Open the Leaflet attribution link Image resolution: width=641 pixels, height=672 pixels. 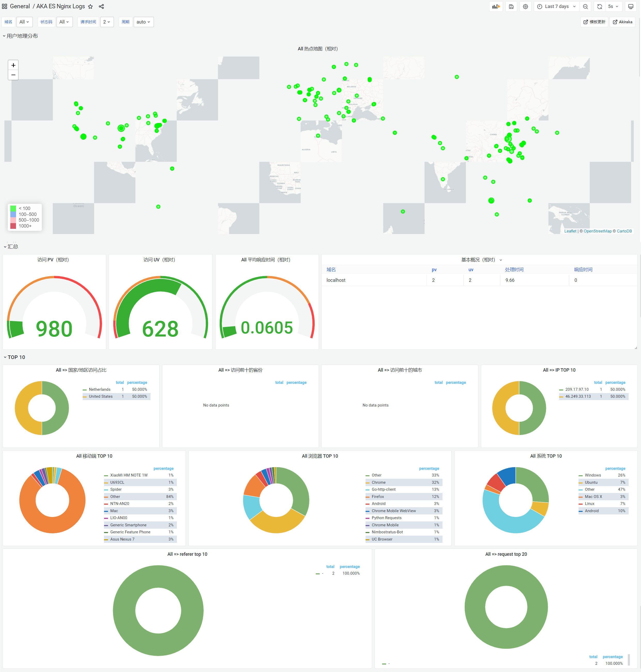570,231
